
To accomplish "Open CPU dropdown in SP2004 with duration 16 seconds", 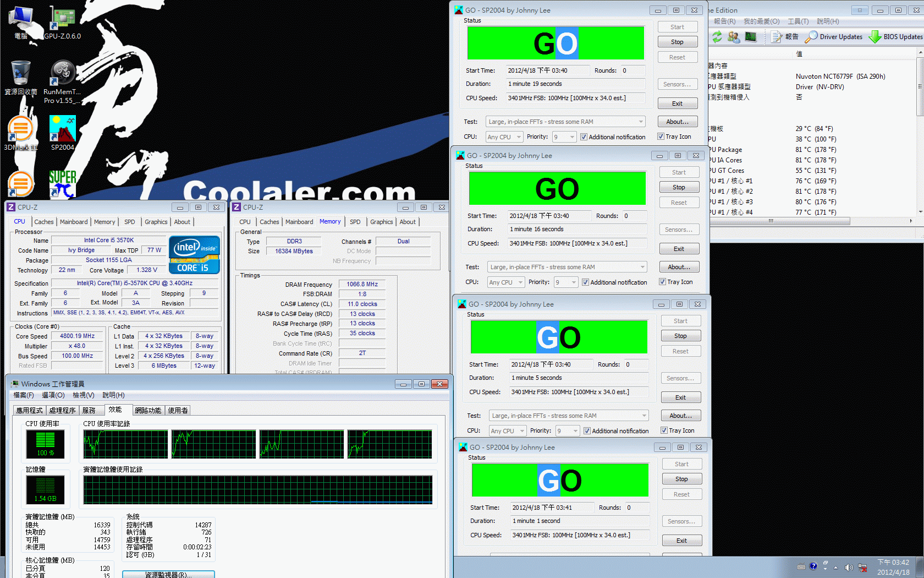I will [x=507, y=282].
